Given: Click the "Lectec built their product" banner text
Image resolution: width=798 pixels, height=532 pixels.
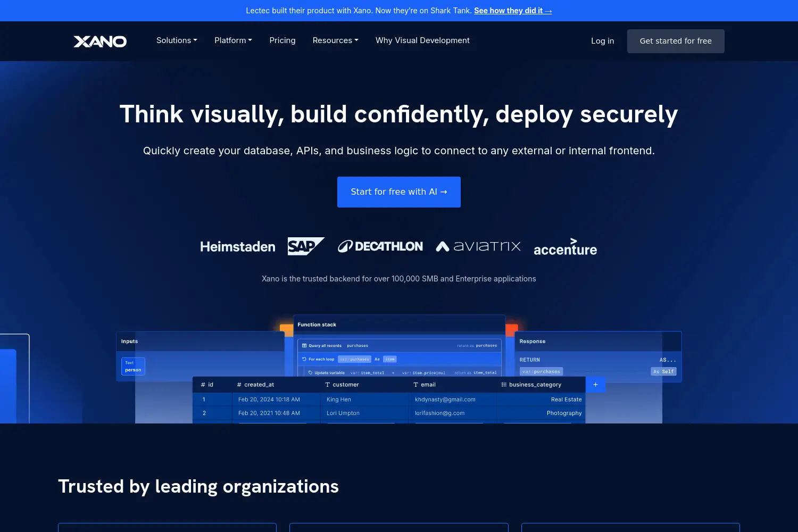Looking at the screenshot, I should 359,11.
